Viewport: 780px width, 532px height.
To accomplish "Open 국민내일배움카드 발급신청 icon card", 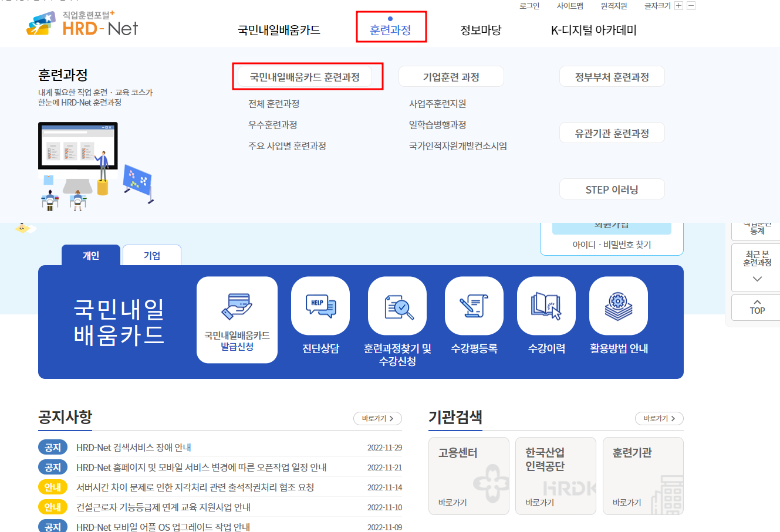I will [237, 320].
